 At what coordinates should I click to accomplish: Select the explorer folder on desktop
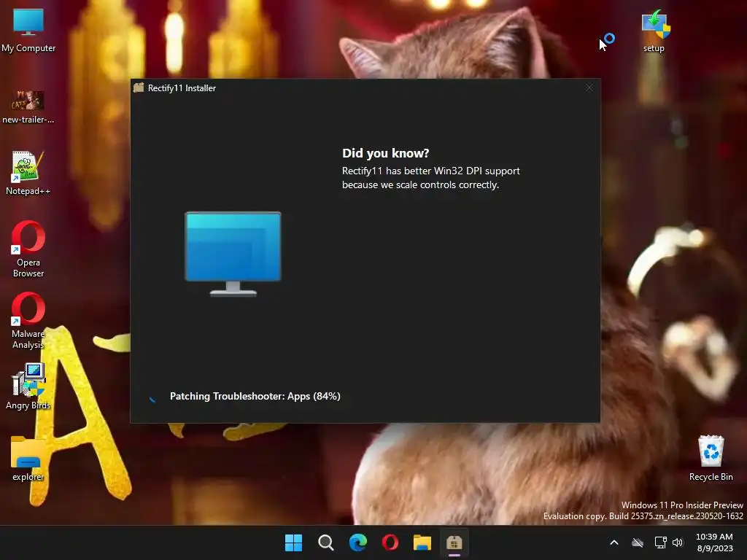(x=28, y=458)
